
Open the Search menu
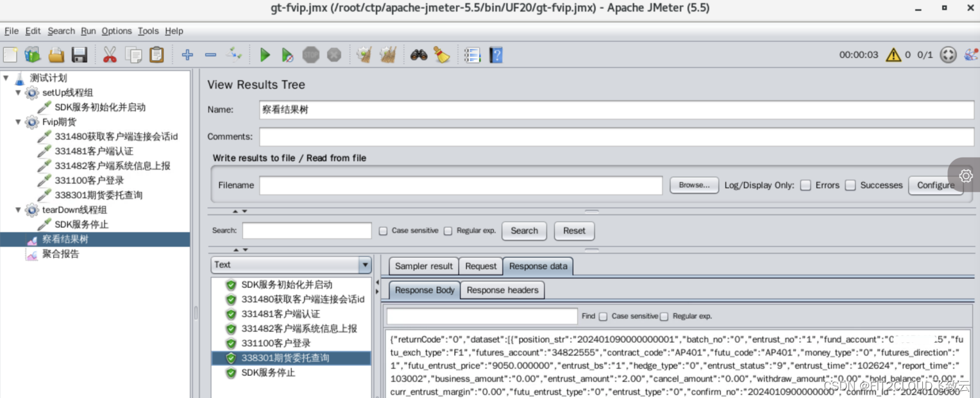coord(61,31)
